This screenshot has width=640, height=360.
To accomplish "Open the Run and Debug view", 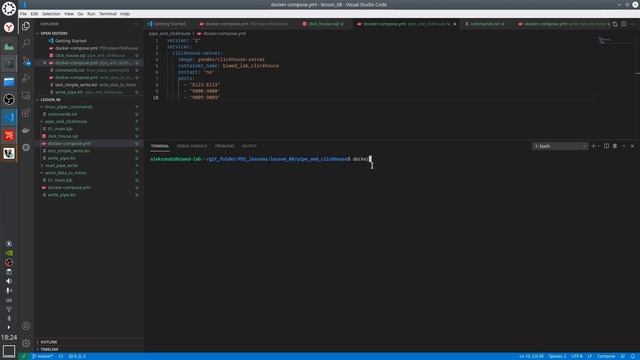I will click(x=26, y=78).
